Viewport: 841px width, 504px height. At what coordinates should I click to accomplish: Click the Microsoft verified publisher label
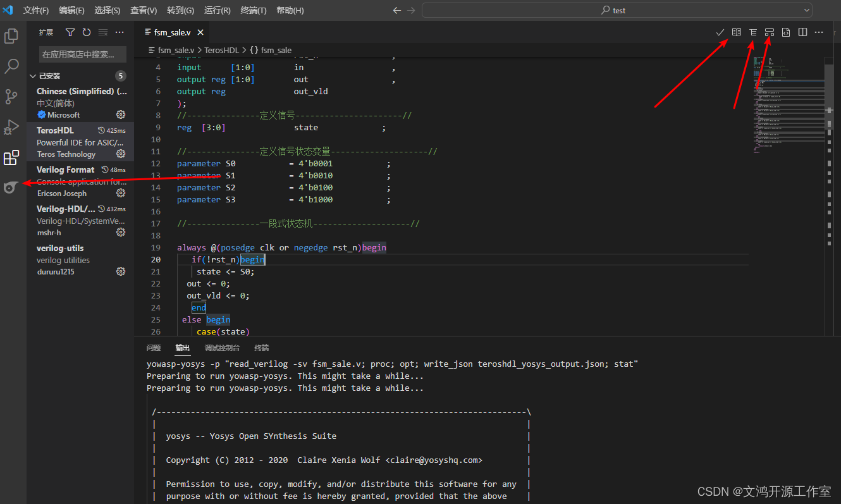[58, 114]
